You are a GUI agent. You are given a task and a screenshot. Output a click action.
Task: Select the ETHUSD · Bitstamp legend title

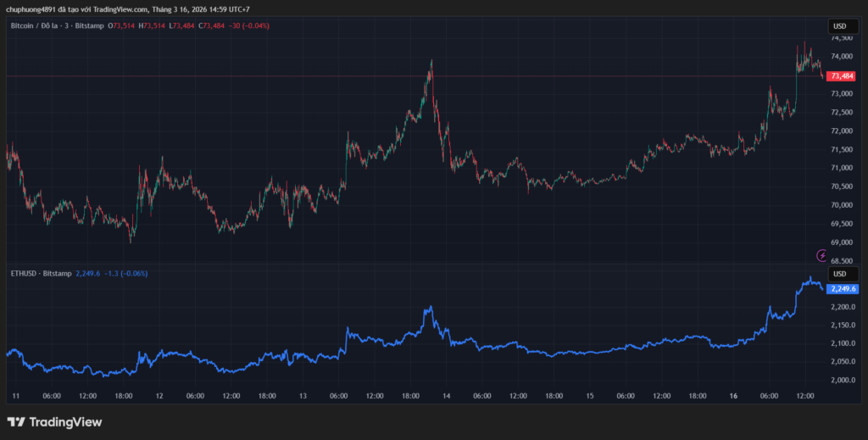coord(39,274)
